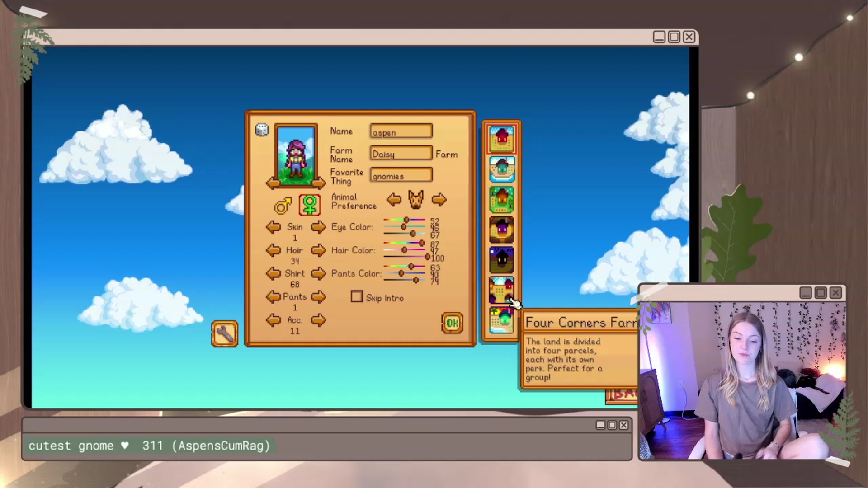Select the Four Corners Farm map icon
This screenshot has height=488, width=868.
tap(501, 290)
